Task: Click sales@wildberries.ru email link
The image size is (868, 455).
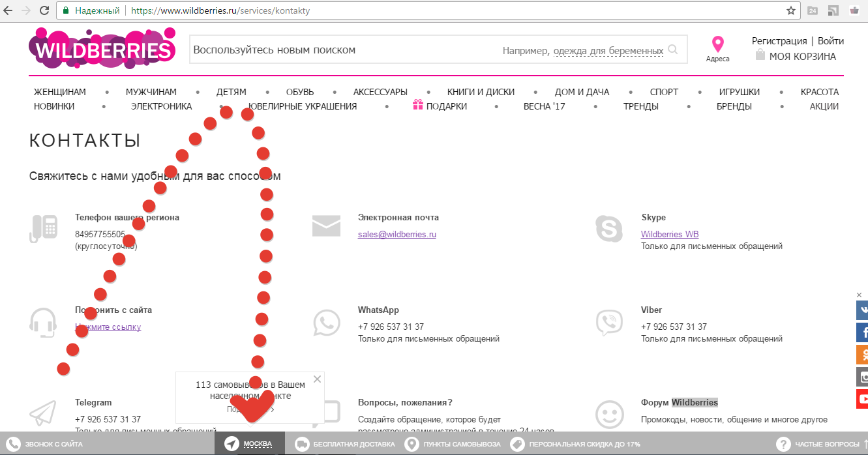Action: (x=397, y=235)
